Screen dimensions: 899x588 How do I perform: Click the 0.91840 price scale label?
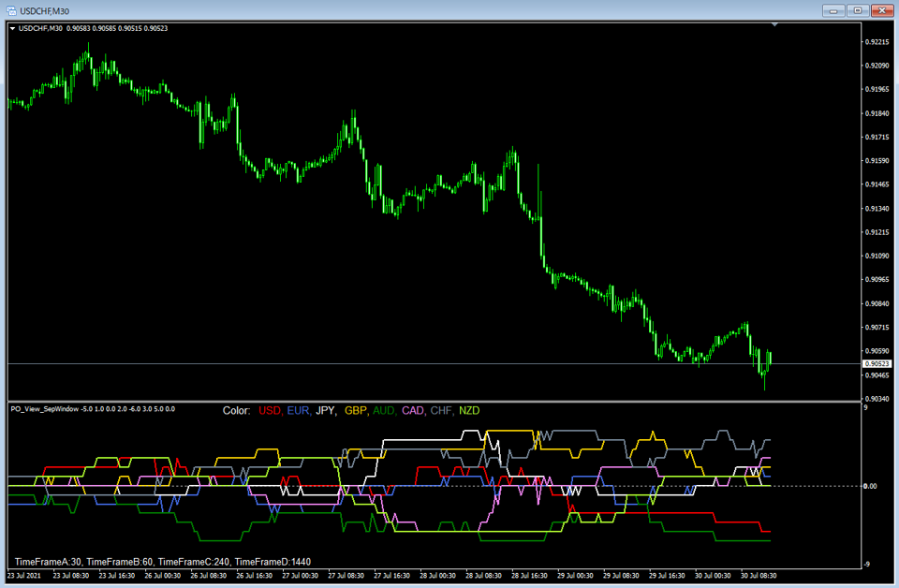tap(877, 113)
